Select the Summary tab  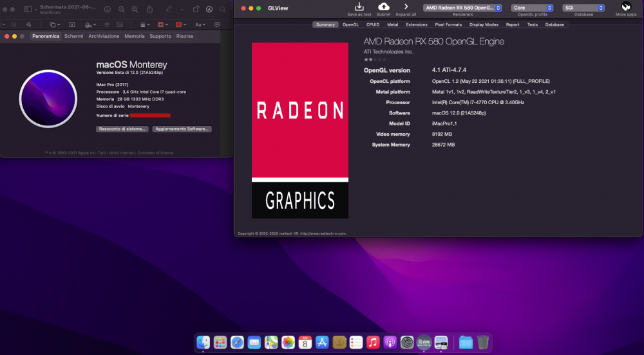point(325,24)
